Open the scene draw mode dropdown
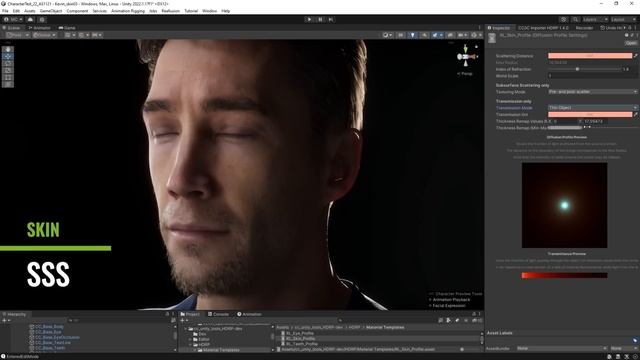Viewport: 640px width, 360px height. point(387,35)
